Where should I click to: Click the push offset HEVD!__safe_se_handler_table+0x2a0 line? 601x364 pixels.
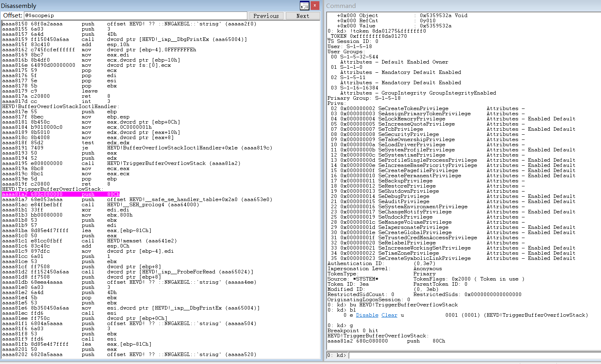tap(137, 199)
